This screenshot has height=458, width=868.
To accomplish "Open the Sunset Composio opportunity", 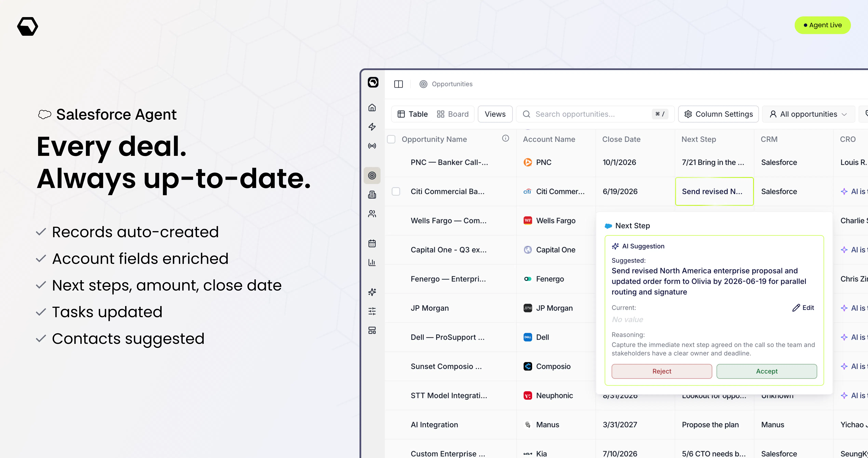I will 446,366.
